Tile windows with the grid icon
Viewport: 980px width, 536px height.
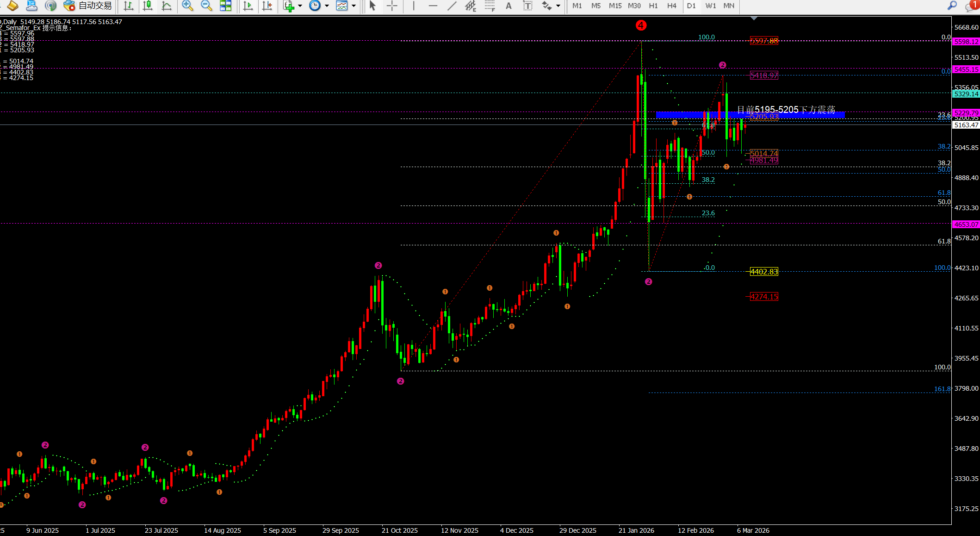click(225, 6)
